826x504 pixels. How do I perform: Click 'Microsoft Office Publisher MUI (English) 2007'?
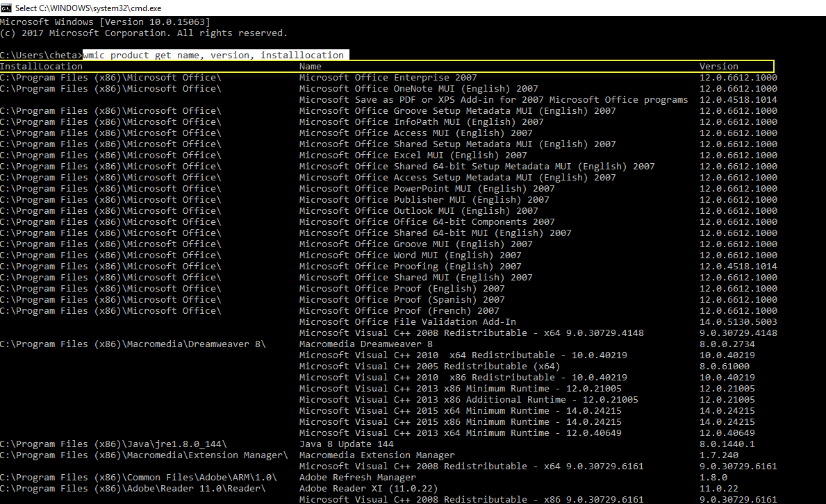coord(424,199)
